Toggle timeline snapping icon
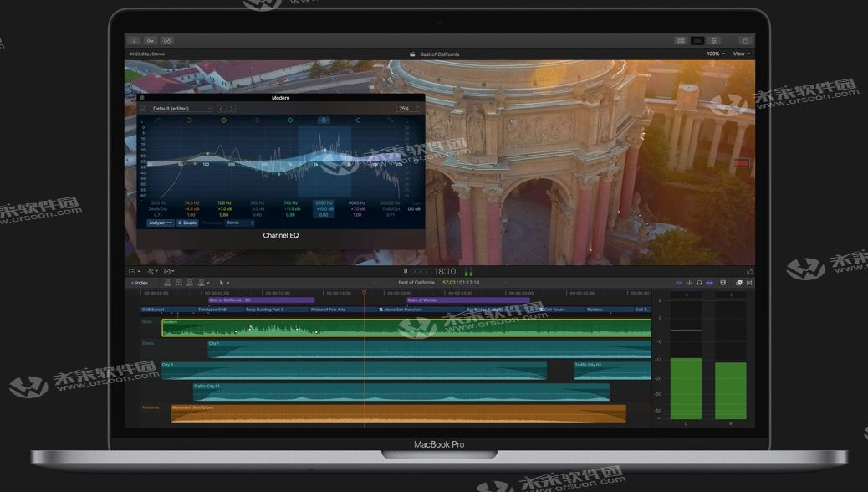Screen dimensions: 868x492 click(709, 283)
